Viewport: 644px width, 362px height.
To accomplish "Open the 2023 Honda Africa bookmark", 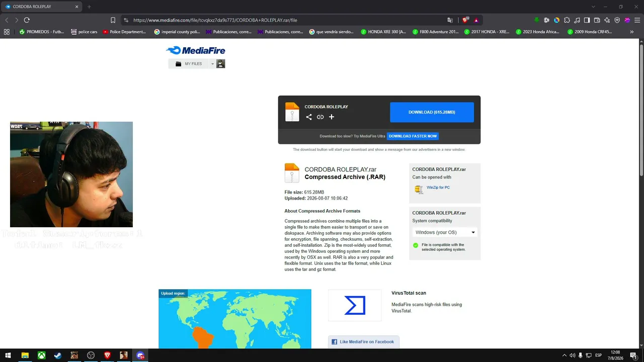I will 538,32.
